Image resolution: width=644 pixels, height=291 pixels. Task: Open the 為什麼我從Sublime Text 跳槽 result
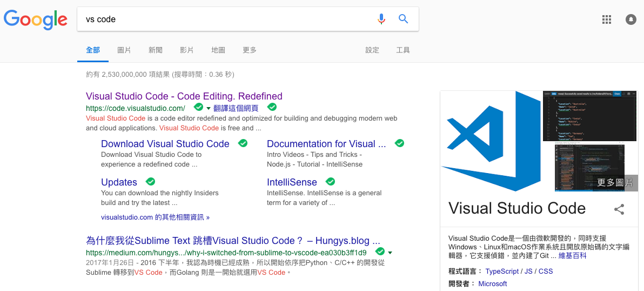(x=233, y=241)
